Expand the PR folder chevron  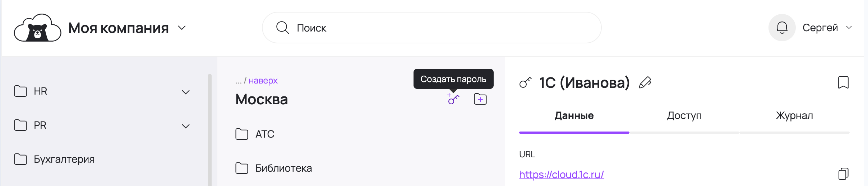(x=186, y=126)
